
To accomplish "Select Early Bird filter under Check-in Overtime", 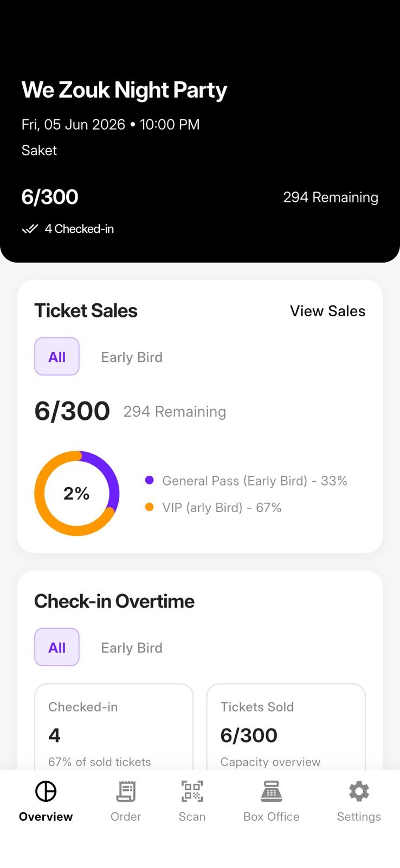I will point(132,648).
